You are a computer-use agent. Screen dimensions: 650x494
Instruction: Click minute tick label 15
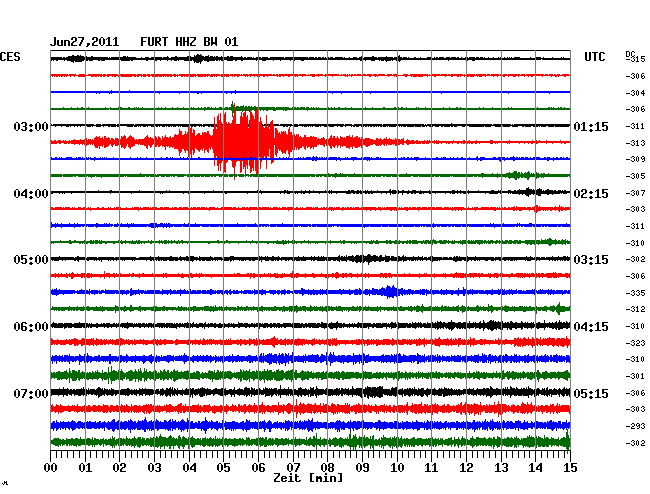click(570, 467)
